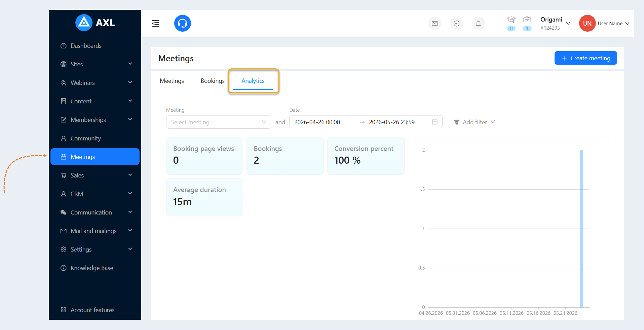Click the Add filter funnel icon

point(456,122)
